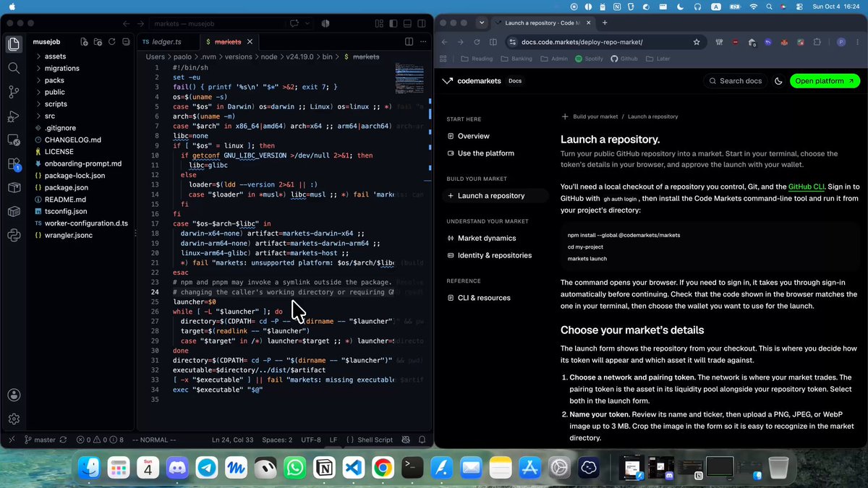Toggle dark mode on the docs site
Image resolution: width=868 pixels, height=488 pixels.
tap(778, 81)
